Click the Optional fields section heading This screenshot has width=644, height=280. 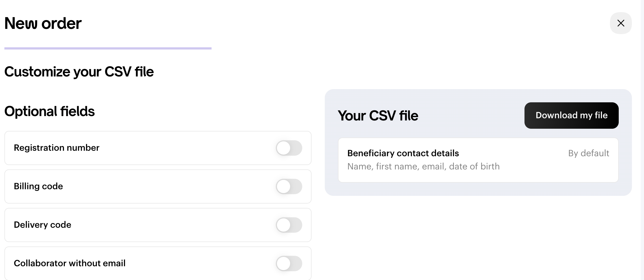coord(49,111)
